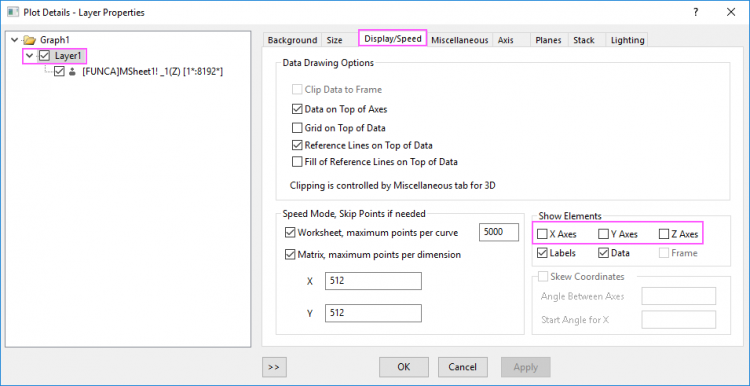Screen dimensions: 750x386
Task: Enable Grid on Top of Data
Action: (x=297, y=128)
